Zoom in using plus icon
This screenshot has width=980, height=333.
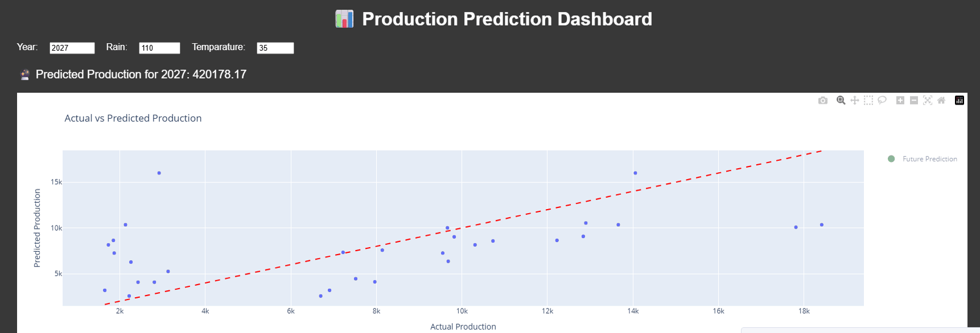[900, 101]
